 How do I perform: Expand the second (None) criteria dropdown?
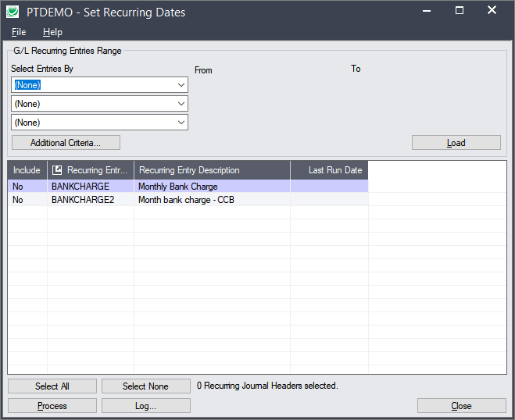pos(181,104)
